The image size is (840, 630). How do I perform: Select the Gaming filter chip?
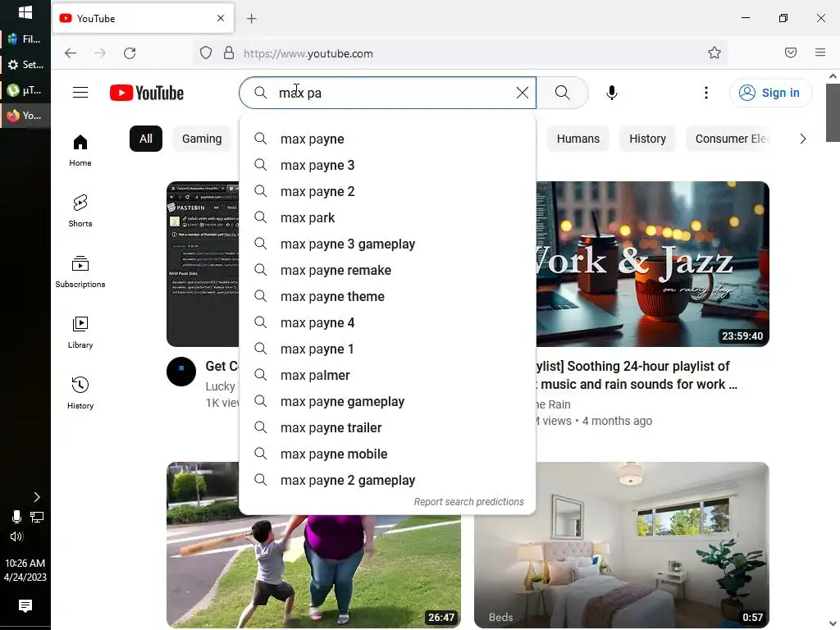coord(202,139)
